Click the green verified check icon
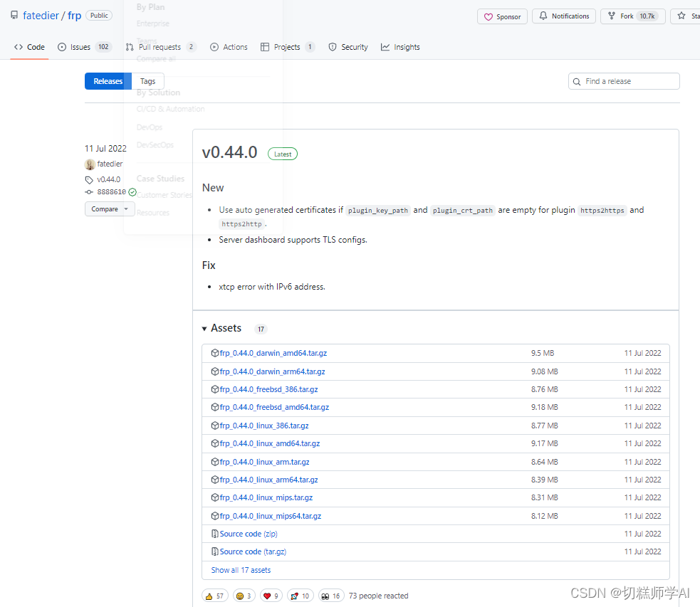 click(132, 192)
